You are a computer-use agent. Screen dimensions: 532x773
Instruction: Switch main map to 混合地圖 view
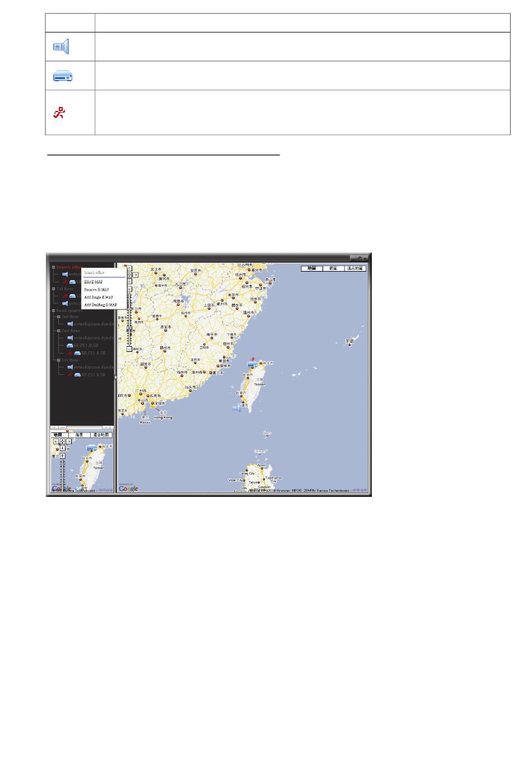[355, 268]
